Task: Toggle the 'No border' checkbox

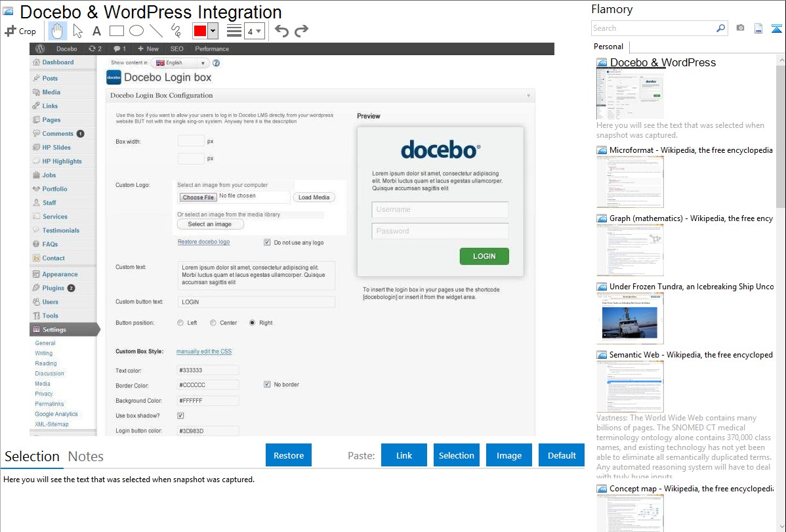Action: point(267,384)
